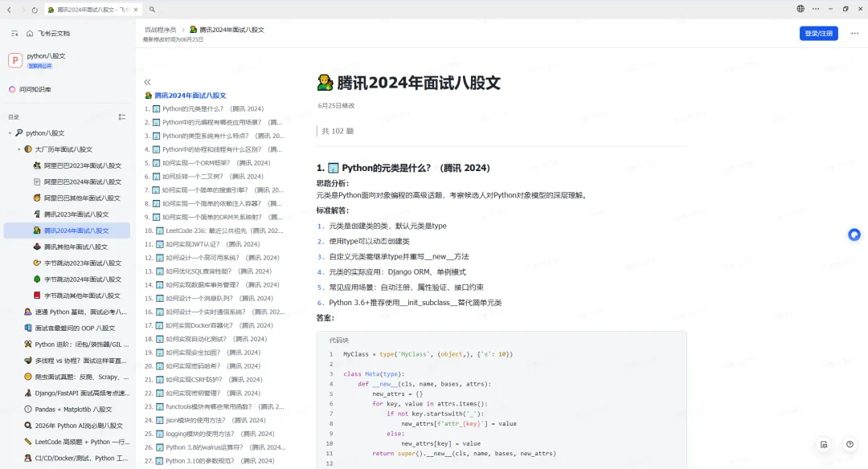Open the document more-options ellipsis
The width and height of the screenshot is (868, 469).
[x=854, y=33]
